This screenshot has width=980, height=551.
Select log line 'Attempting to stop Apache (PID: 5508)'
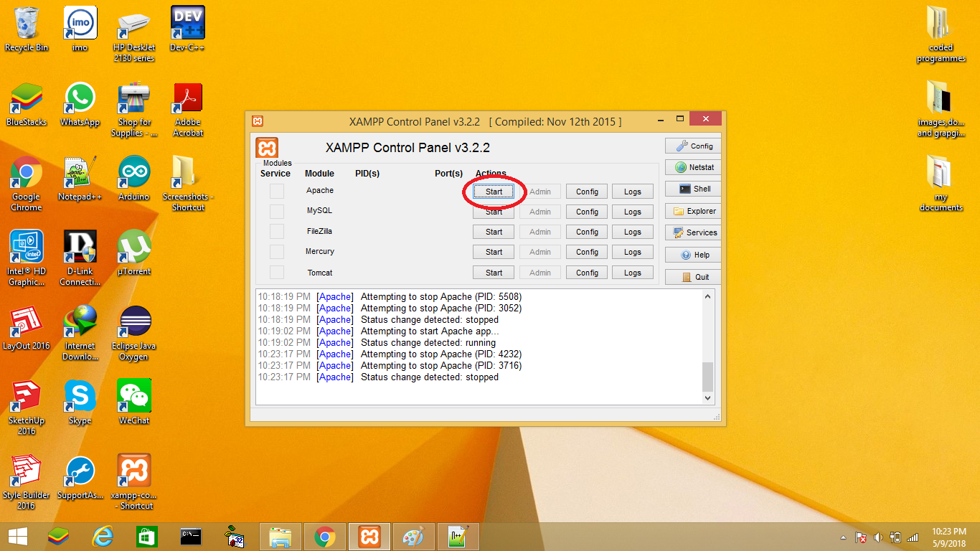(441, 296)
